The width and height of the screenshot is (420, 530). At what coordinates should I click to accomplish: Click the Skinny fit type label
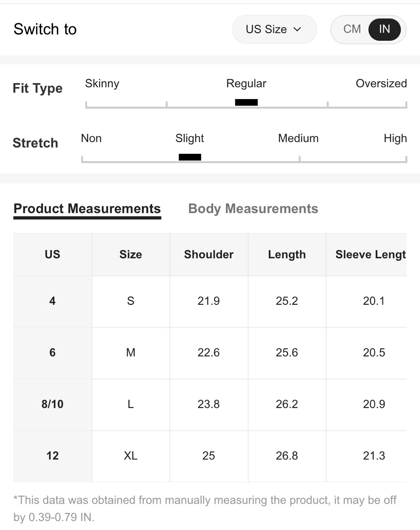[102, 83]
